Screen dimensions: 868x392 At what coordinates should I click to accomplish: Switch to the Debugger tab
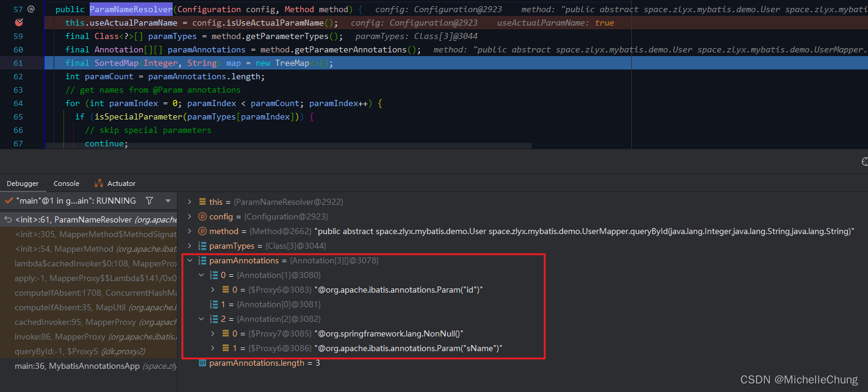pyautogui.click(x=23, y=184)
